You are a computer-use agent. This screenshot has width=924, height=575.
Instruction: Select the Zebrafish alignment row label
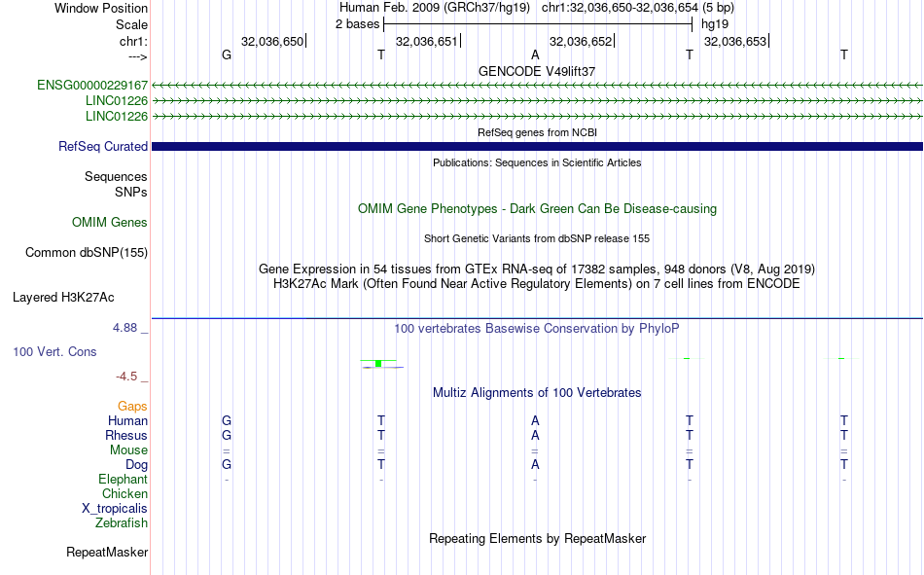click(122, 523)
